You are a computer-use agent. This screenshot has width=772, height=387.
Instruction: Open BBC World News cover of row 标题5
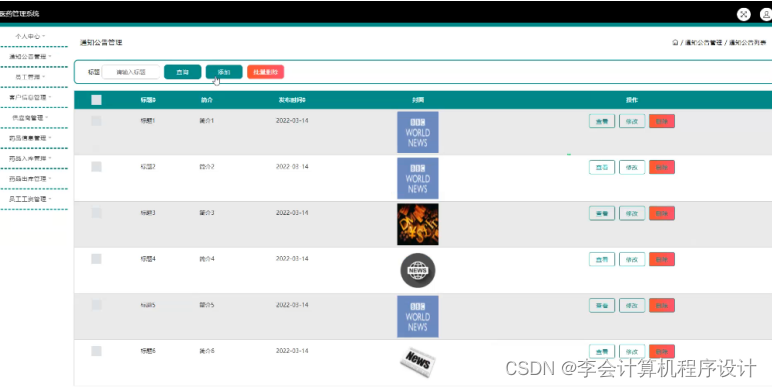(x=418, y=316)
